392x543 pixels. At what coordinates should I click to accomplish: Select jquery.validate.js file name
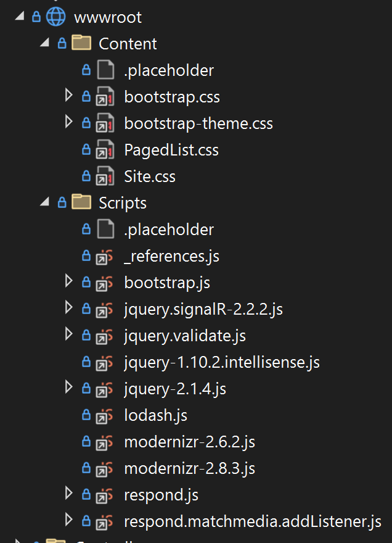pos(185,336)
